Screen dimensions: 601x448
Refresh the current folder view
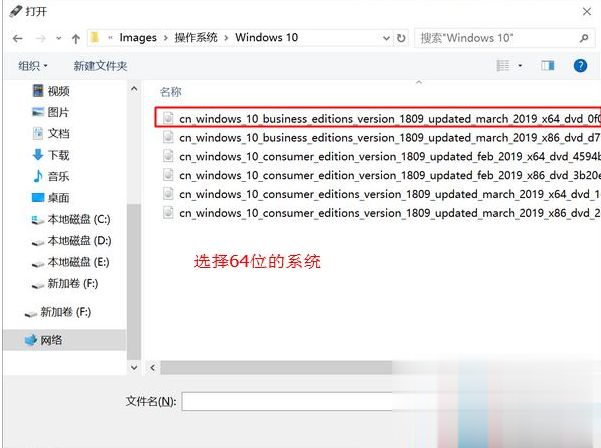[x=401, y=38]
